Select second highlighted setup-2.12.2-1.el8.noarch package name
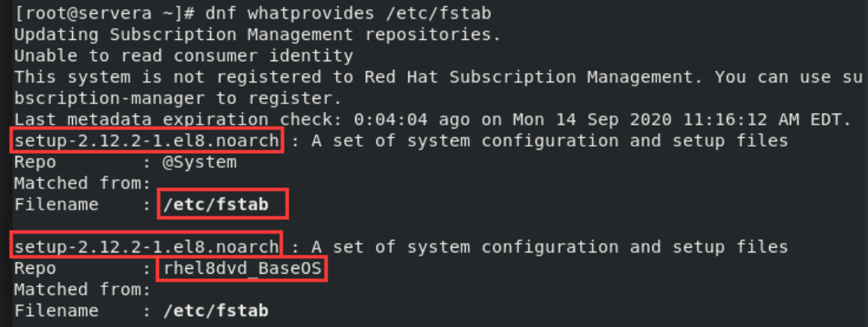The image size is (868, 327). pos(147,246)
